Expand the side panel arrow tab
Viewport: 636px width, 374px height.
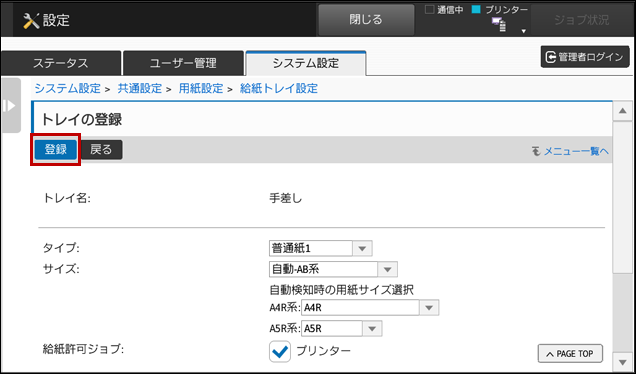click(x=11, y=105)
